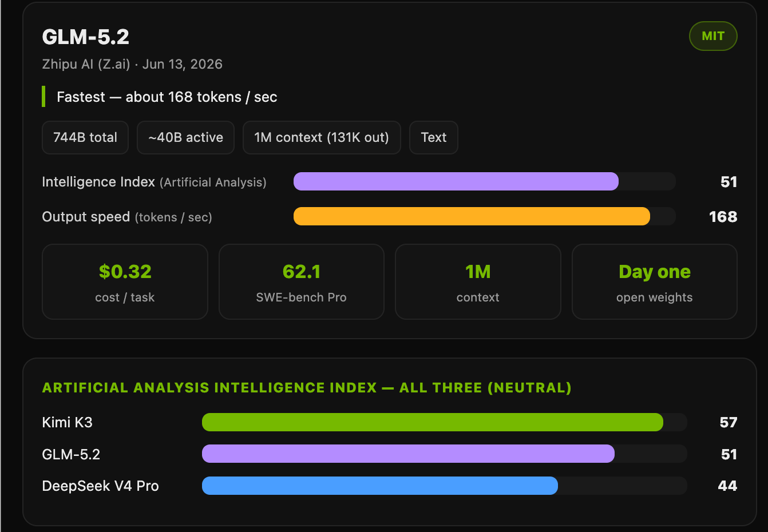The height and width of the screenshot is (532, 768).
Task: Click the DeepSeek V4 Pro row label
Action: [x=101, y=486]
